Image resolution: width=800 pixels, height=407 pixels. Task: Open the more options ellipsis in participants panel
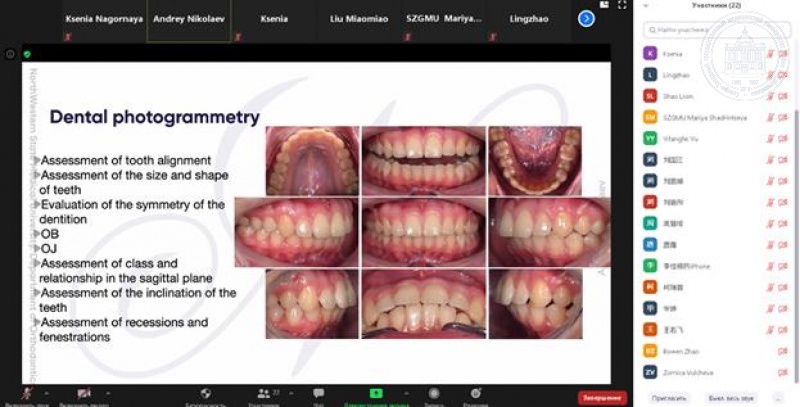coord(778,398)
